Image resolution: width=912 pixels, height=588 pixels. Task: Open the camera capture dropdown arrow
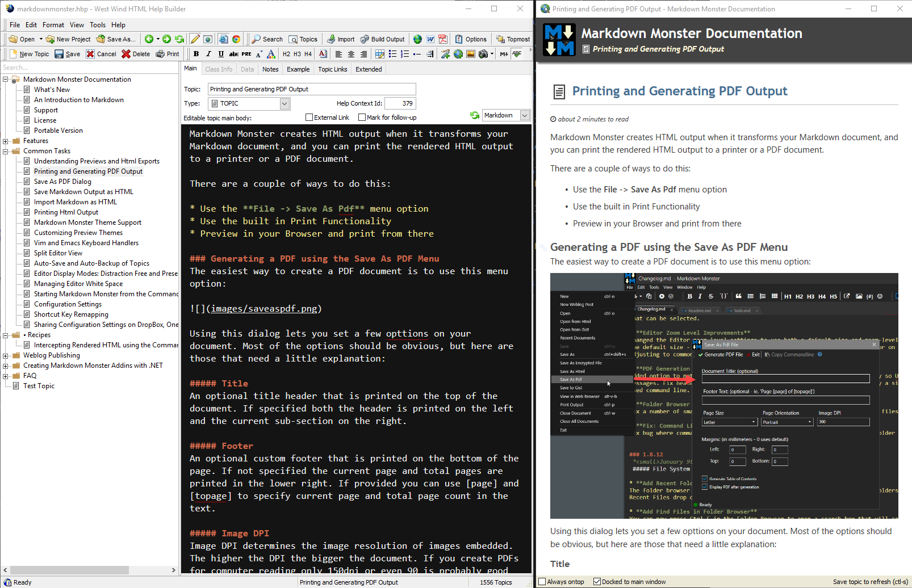click(492, 54)
